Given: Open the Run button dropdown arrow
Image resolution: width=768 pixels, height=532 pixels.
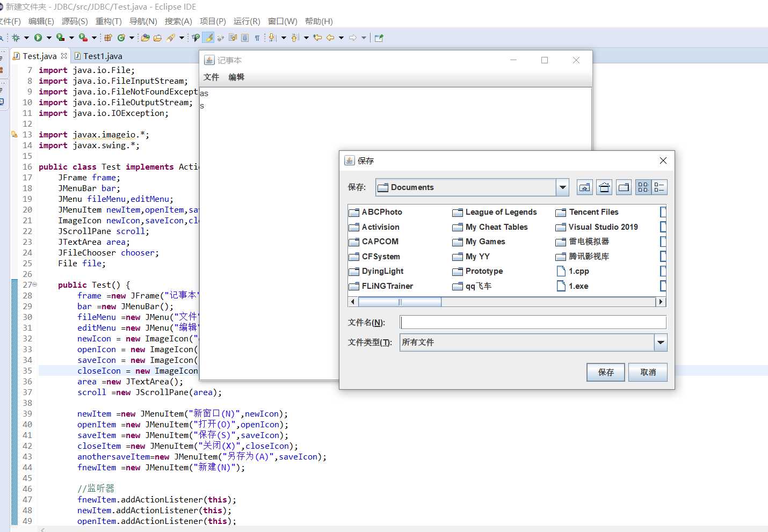Looking at the screenshot, I should coord(49,38).
